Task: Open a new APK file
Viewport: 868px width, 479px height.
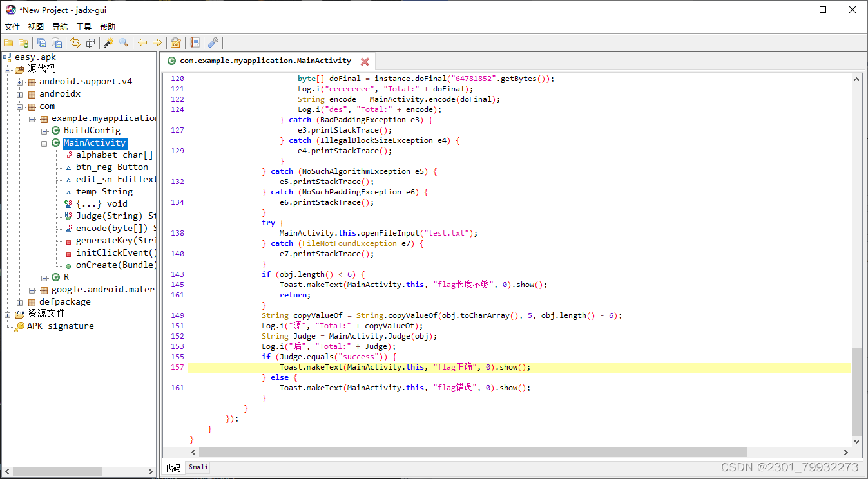Action: click(8, 42)
